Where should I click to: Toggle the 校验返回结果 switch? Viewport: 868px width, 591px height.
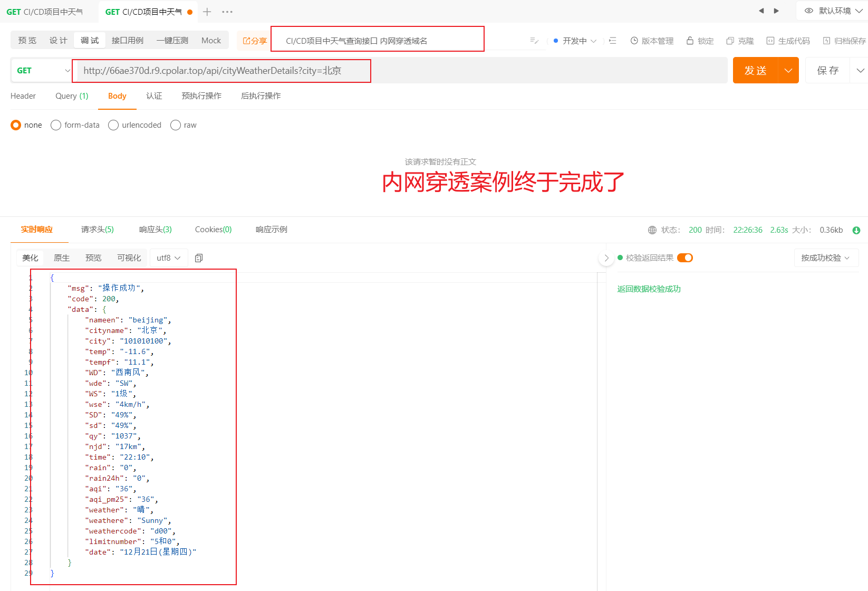pos(685,258)
